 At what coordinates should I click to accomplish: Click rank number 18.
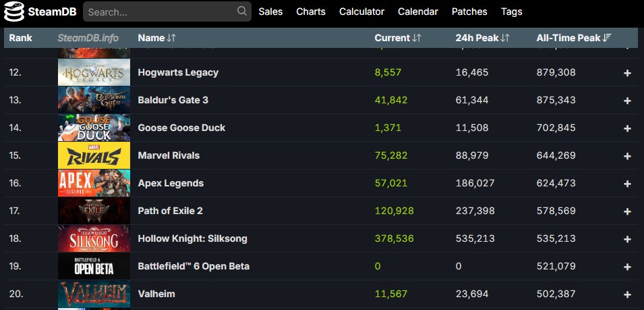pos(16,238)
